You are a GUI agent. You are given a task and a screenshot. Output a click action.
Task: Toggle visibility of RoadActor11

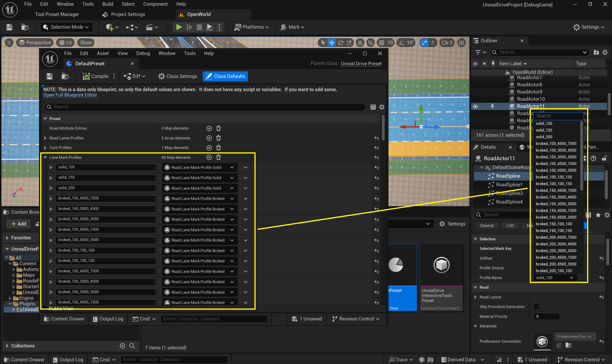475,106
